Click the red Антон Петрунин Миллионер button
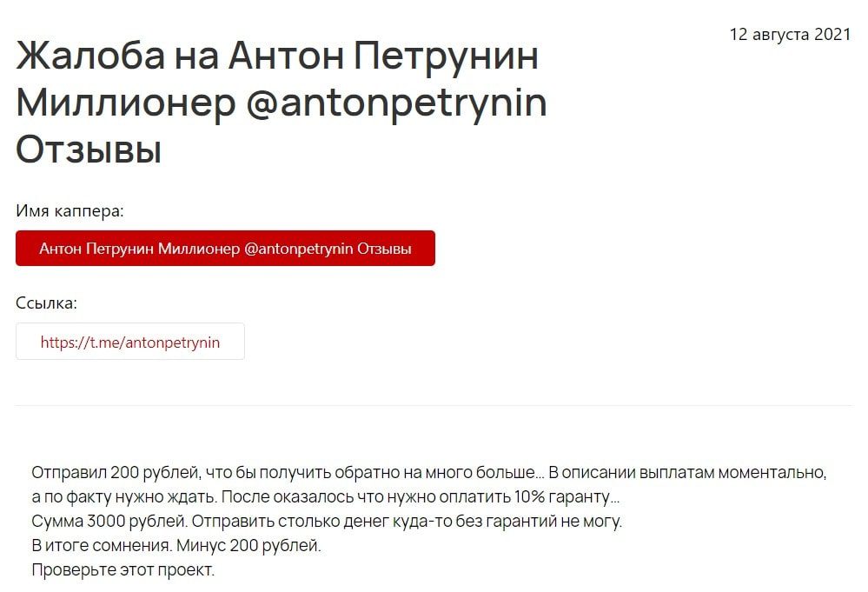 [225, 248]
